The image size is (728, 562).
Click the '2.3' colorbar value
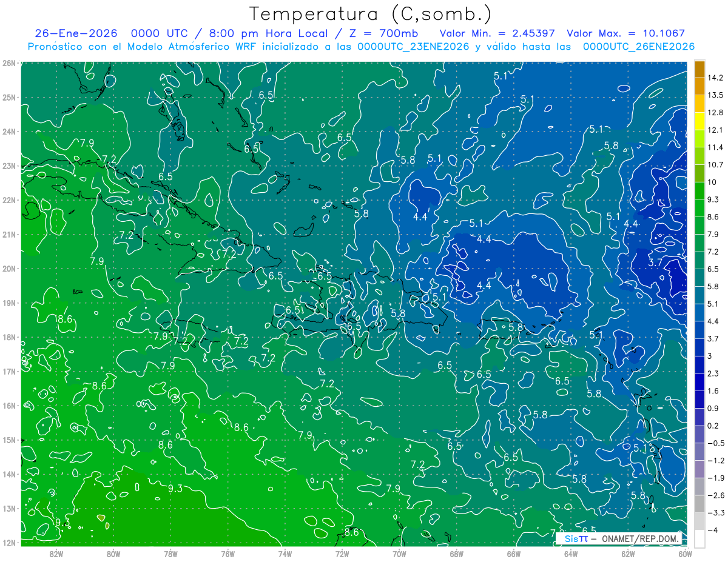[713, 373]
